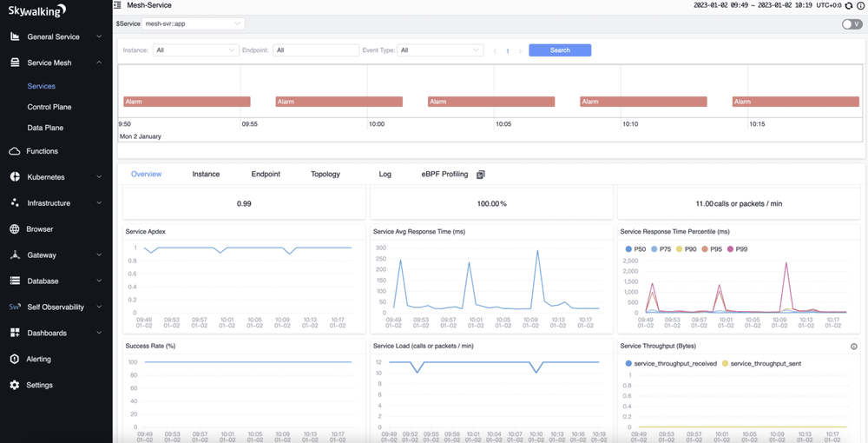Open the $Service mesh-svr::app dropdown
The image size is (868, 443).
click(193, 24)
